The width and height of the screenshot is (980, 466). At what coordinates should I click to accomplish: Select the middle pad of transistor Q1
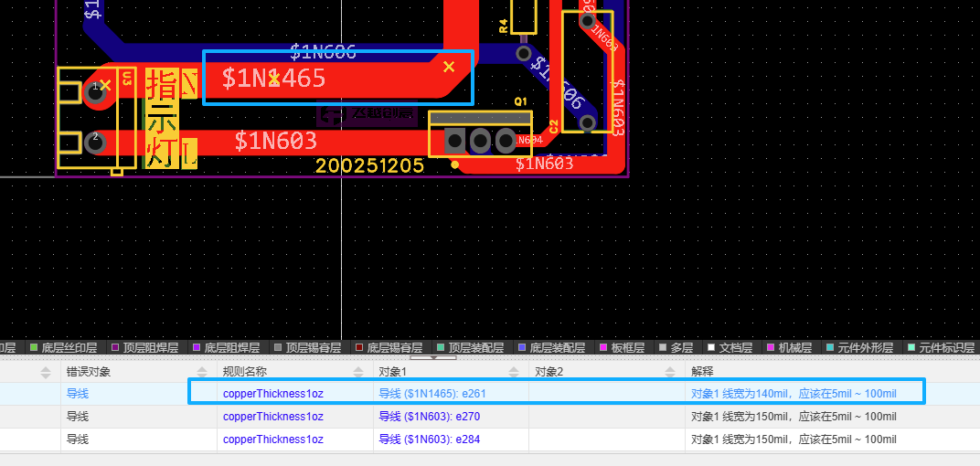click(480, 141)
